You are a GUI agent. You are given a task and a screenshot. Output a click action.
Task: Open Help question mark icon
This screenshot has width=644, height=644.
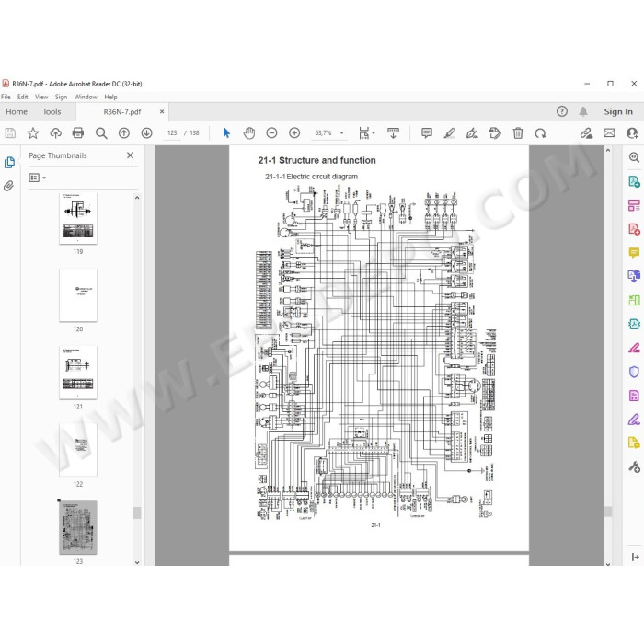point(562,111)
